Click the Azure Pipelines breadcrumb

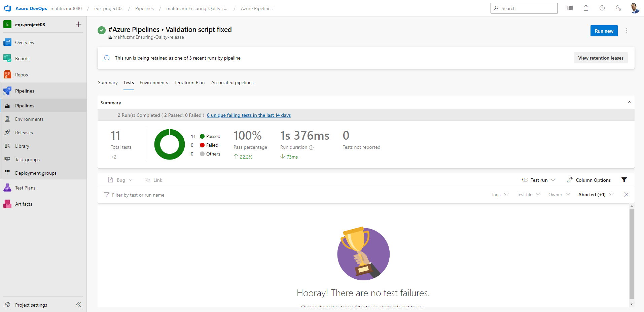pyautogui.click(x=256, y=8)
